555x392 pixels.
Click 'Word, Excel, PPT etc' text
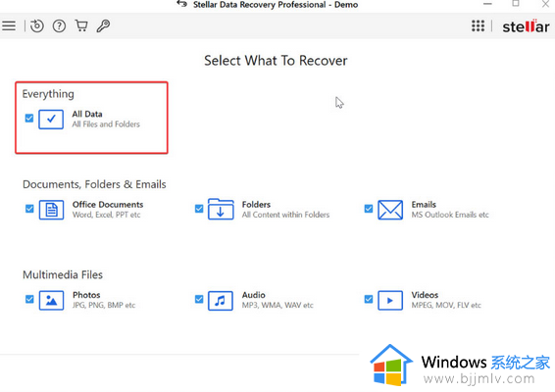point(107,215)
